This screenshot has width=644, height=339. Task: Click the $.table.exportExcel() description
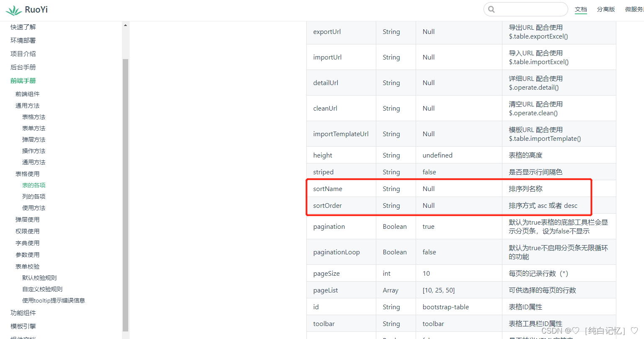[x=538, y=36]
